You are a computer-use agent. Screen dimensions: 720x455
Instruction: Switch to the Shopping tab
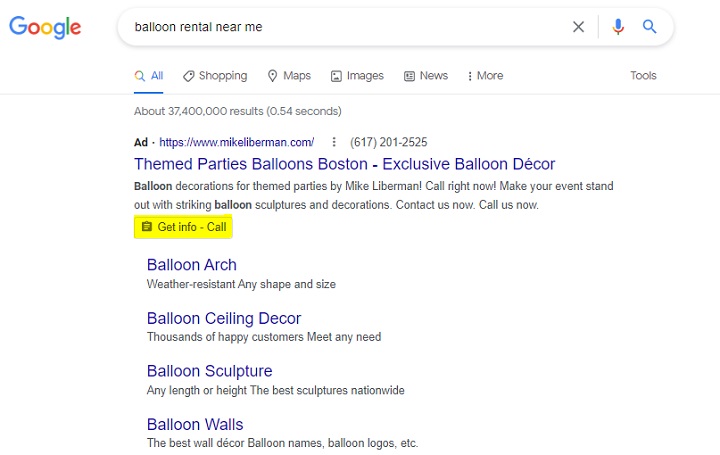(x=214, y=76)
